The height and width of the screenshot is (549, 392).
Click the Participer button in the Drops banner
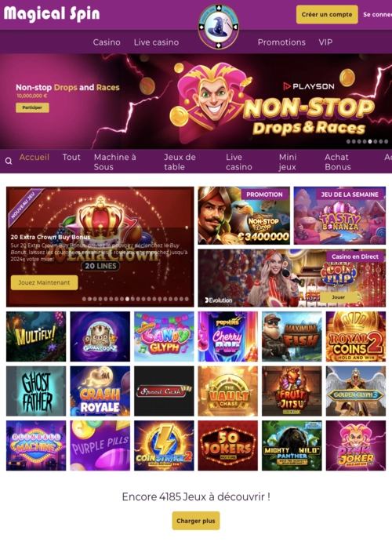coord(32,107)
